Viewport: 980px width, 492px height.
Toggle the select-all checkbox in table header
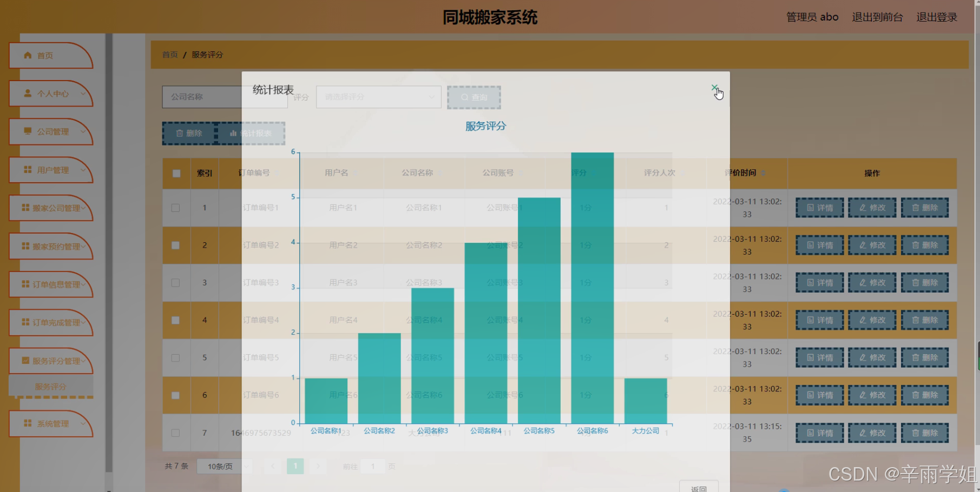(x=176, y=173)
